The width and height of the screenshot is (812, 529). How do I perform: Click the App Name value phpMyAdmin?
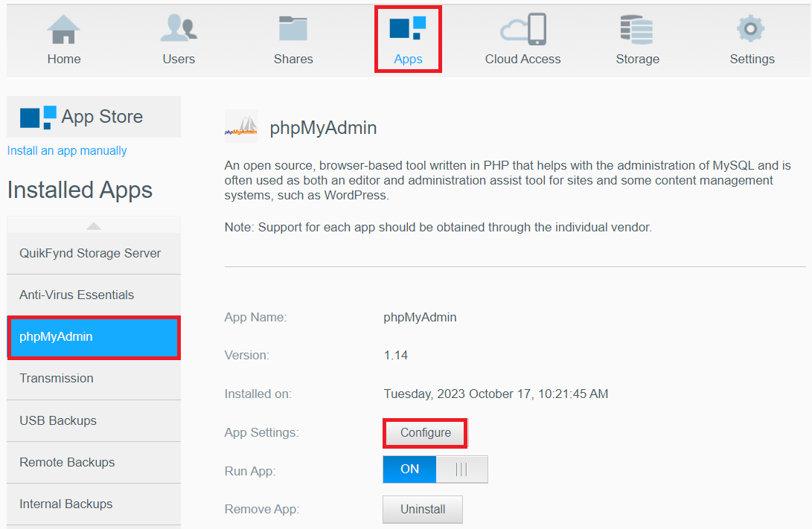pos(420,317)
